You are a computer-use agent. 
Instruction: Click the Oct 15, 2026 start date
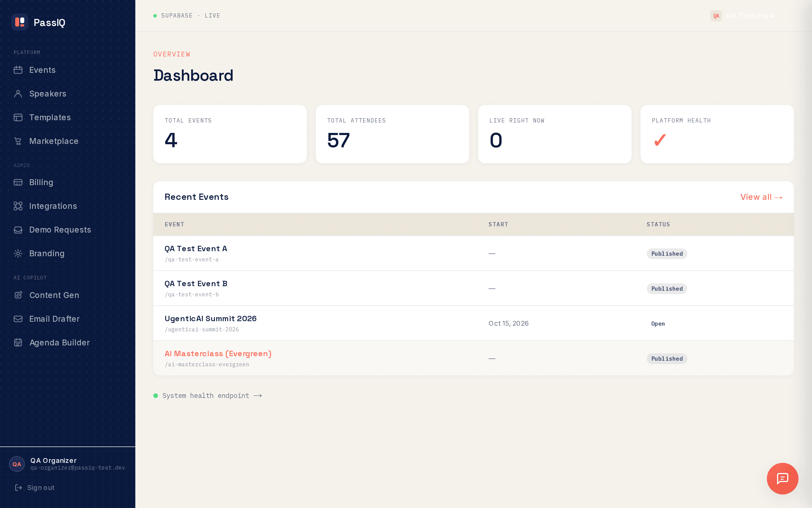[508, 323]
